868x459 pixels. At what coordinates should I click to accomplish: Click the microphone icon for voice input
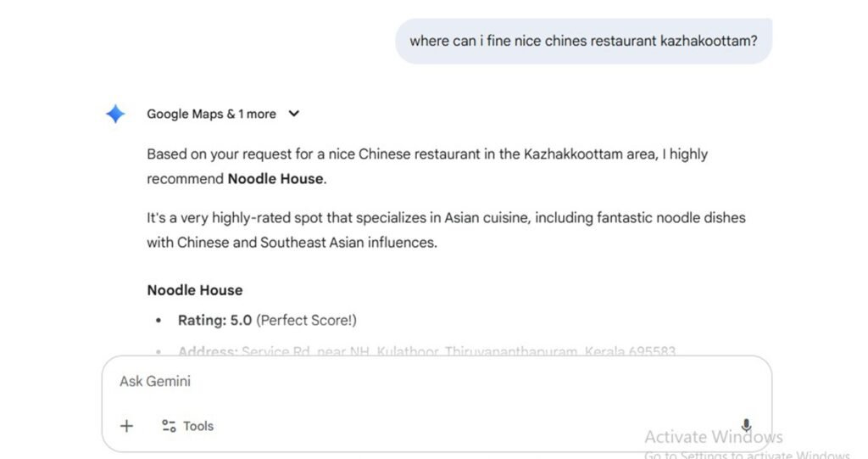click(746, 426)
